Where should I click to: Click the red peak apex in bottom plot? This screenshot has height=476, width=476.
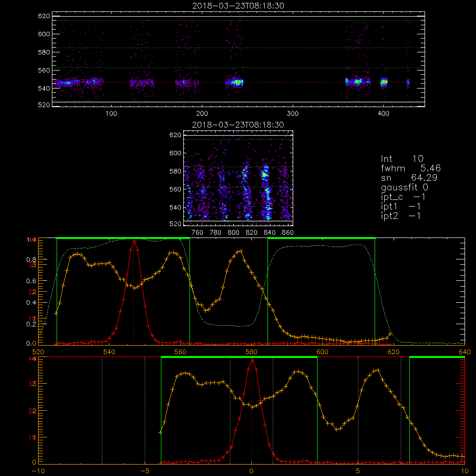(252, 360)
